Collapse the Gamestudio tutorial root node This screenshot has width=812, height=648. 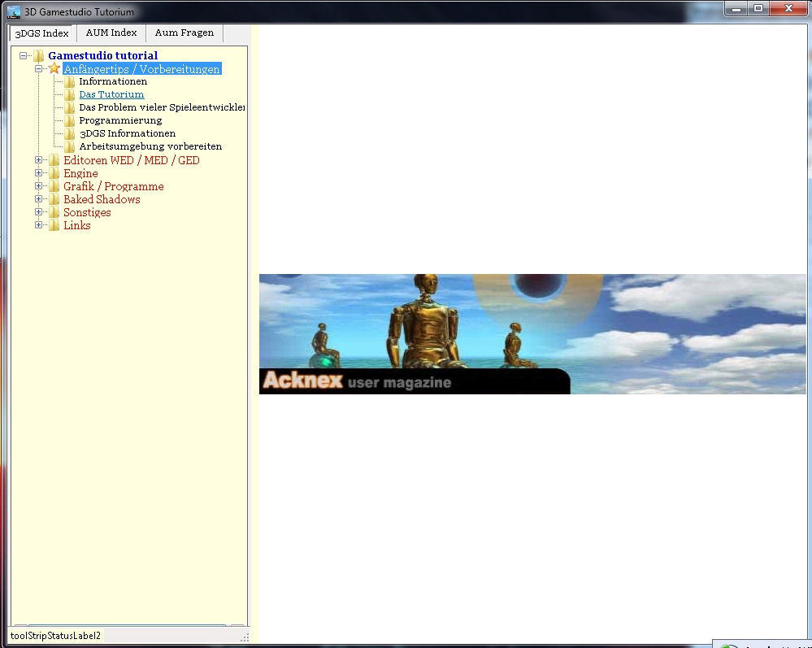23,55
